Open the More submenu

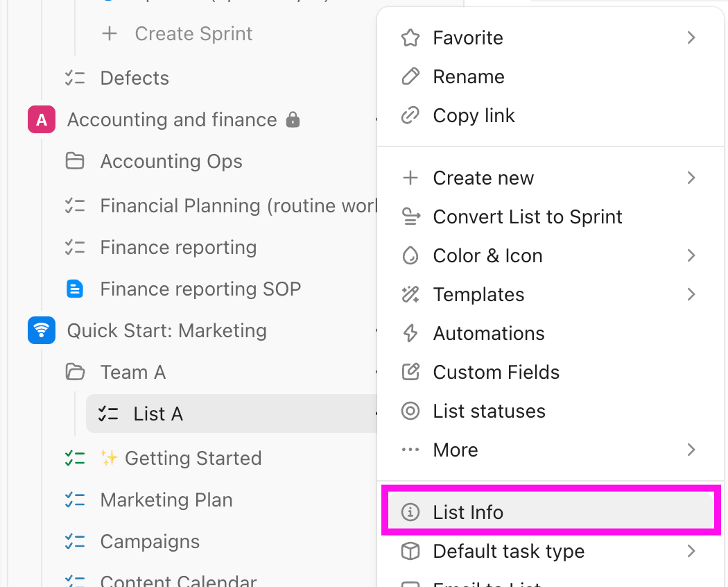pos(456,450)
